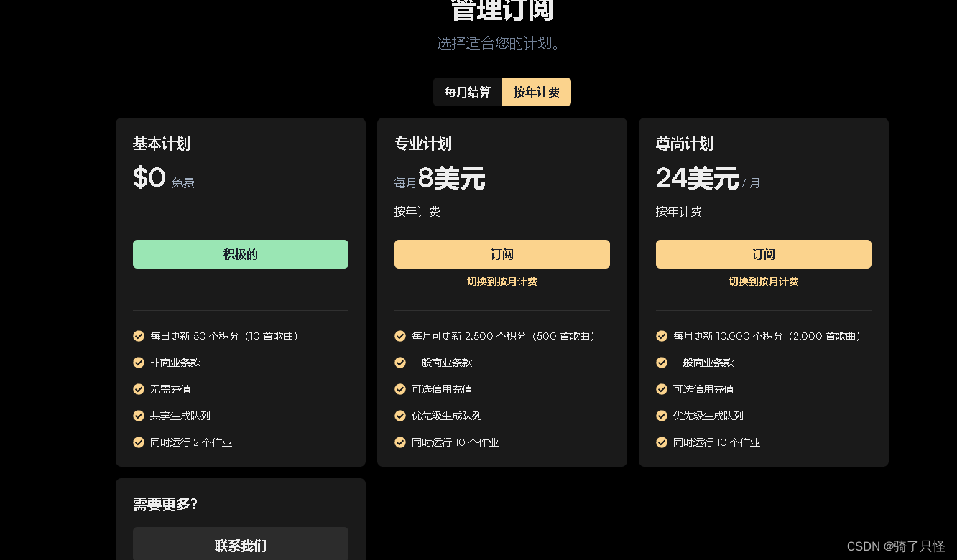Click the 24美元 price text

(x=698, y=178)
